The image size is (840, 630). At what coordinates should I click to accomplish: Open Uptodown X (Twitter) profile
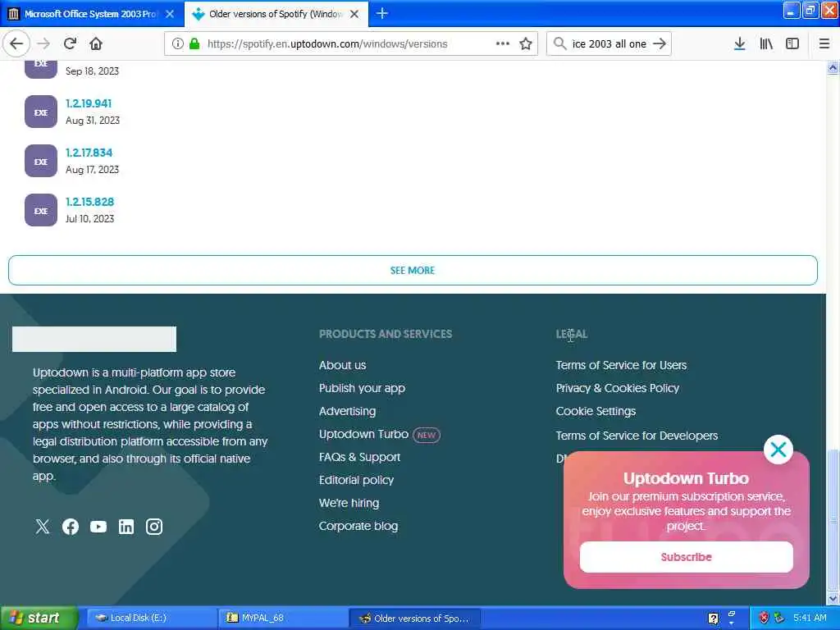pos(43,527)
